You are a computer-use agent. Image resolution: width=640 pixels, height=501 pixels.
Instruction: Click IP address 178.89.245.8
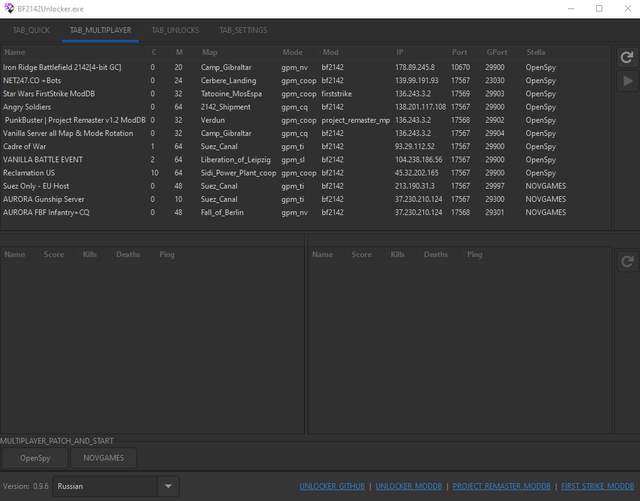click(415, 67)
